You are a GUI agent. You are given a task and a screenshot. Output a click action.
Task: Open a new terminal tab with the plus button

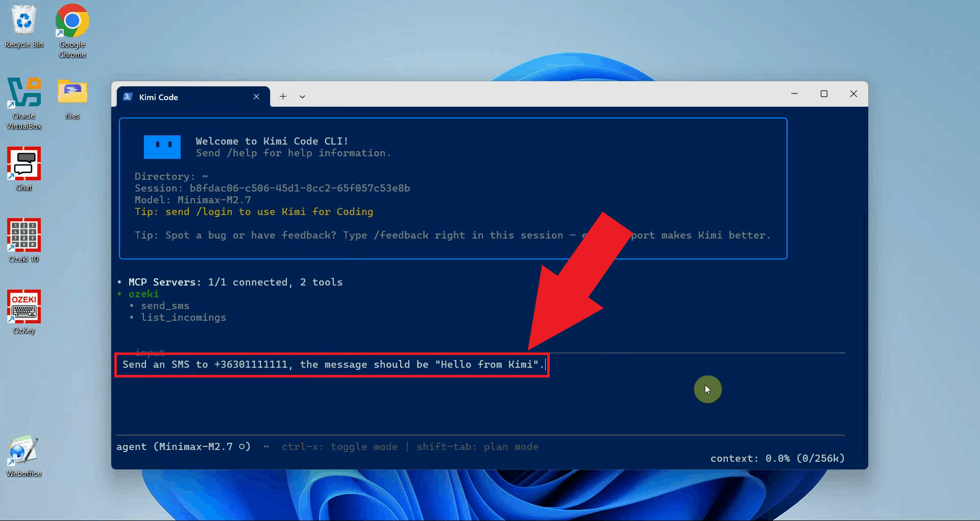[x=283, y=97]
